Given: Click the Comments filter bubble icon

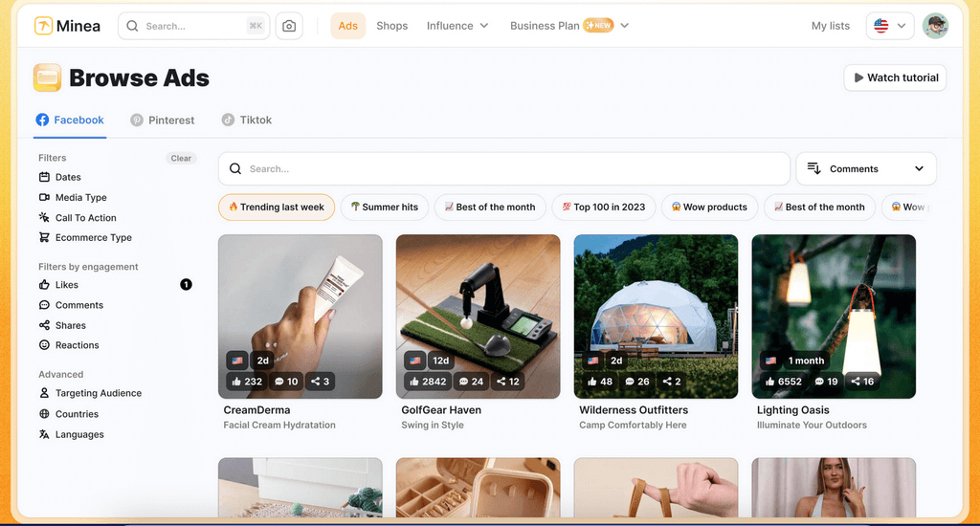Looking at the screenshot, I should 44,305.
